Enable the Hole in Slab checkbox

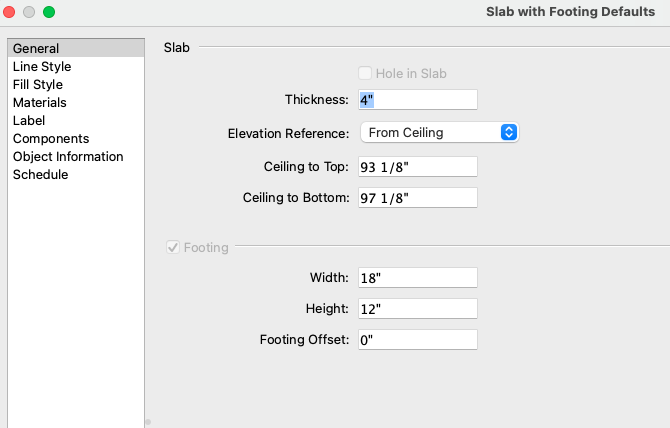365,73
